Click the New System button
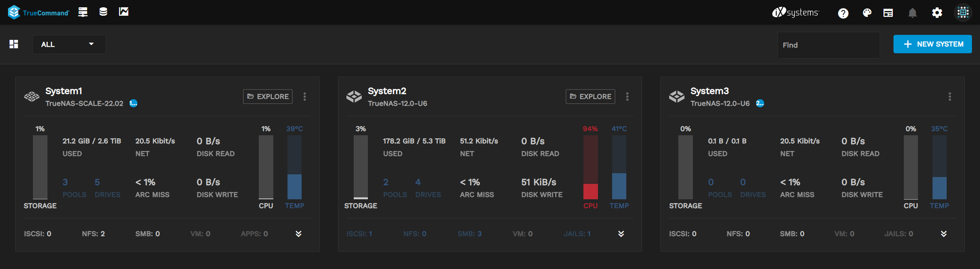 [933, 44]
